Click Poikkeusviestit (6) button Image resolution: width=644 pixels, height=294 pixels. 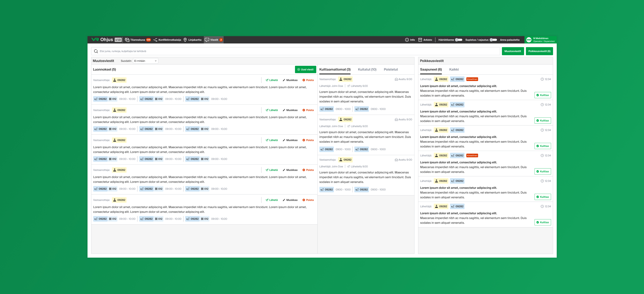[539, 51]
